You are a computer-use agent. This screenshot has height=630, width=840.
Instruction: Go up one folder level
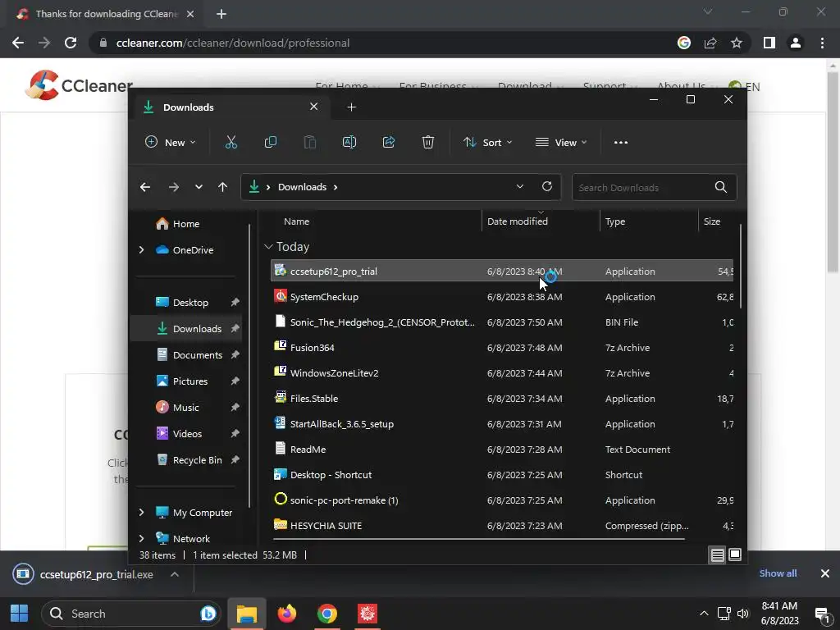(223, 187)
